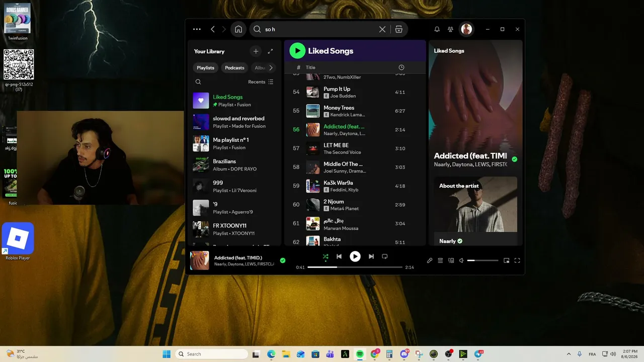Image resolution: width=644 pixels, height=362 pixels.
Task: Expand Your Library with the diagonal arrows icon
Action: click(270, 51)
